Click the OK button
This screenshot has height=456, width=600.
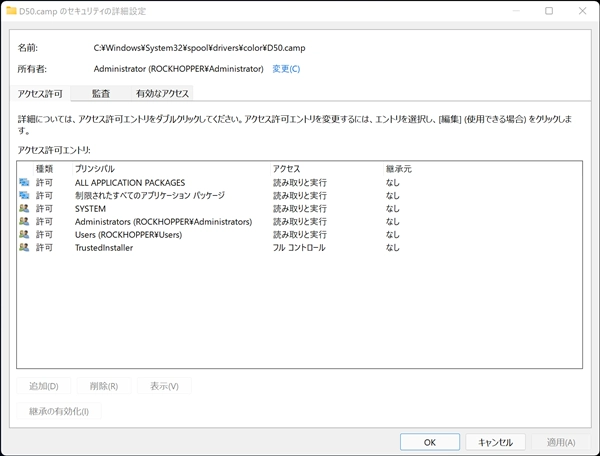click(430, 442)
